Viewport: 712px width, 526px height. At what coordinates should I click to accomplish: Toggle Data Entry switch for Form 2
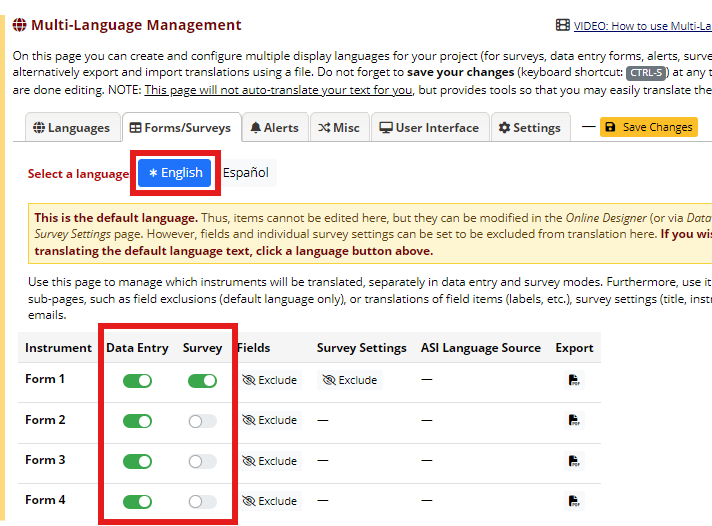[137, 421]
